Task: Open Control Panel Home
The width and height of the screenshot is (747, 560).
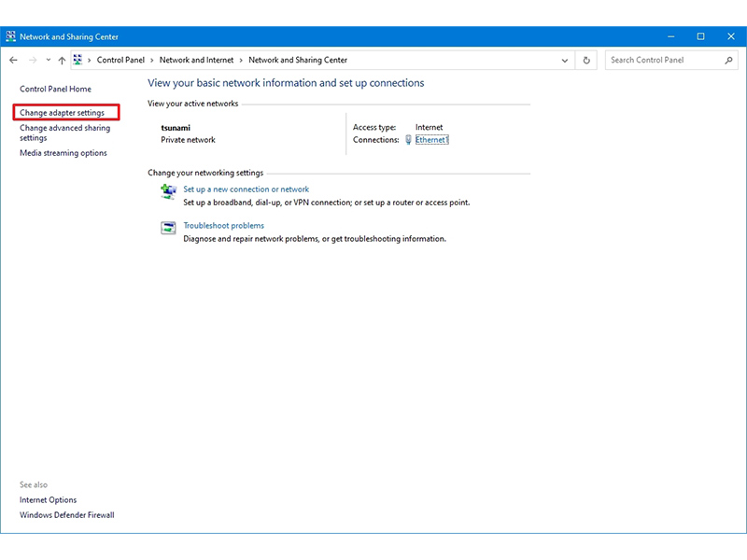Action: point(55,89)
